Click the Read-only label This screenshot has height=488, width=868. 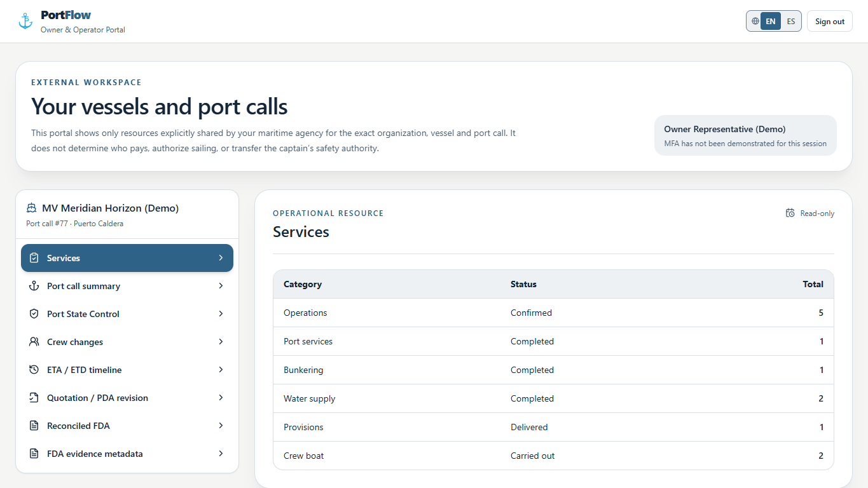[817, 213]
